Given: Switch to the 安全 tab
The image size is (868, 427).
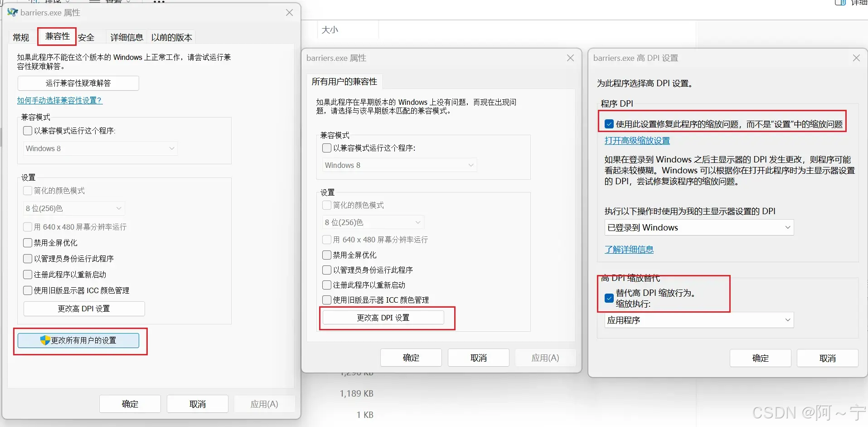Looking at the screenshot, I should click(87, 37).
